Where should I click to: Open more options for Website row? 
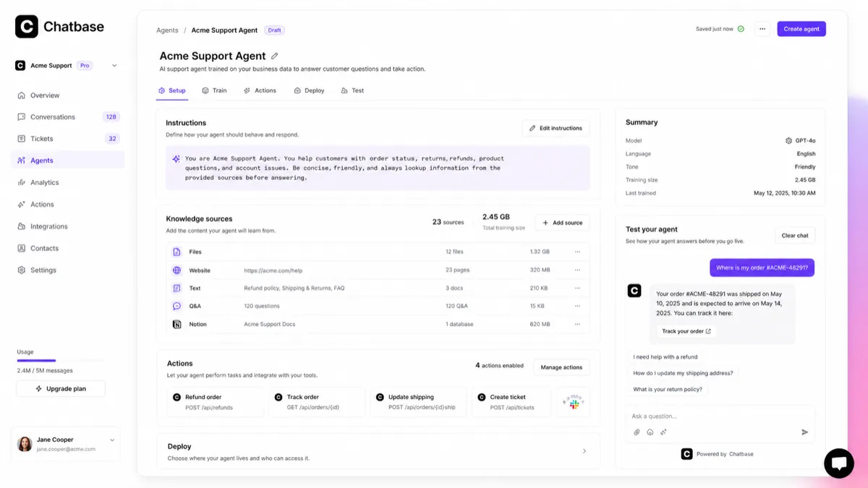pyautogui.click(x=577, y=270)
